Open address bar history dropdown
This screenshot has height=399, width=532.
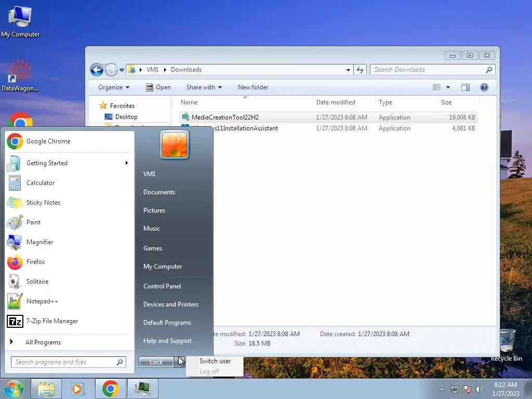(x=348, y=70)
